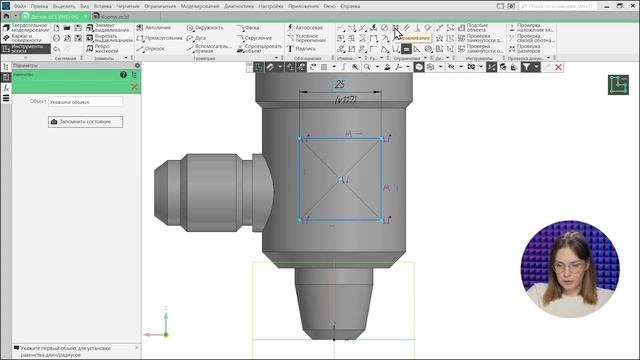Open the Правка menu
Screen dimensions: 640x360
(x=39, y=6)
